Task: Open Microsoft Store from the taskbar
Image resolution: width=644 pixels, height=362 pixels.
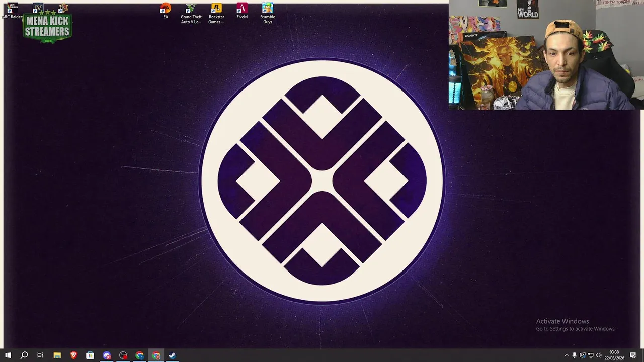Action: click(x=90, y=355)
